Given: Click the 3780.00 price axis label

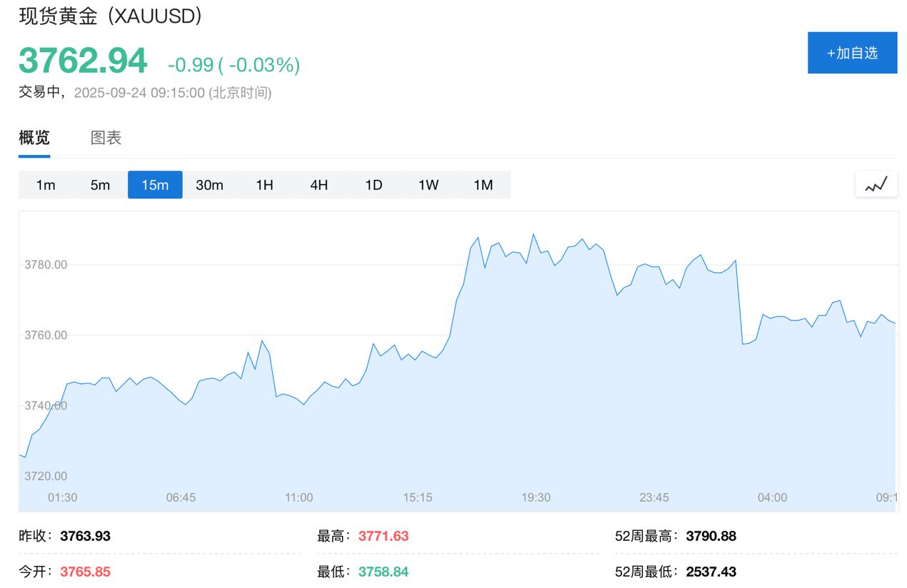Looking at the screenshot, I should tap(46, 265).
